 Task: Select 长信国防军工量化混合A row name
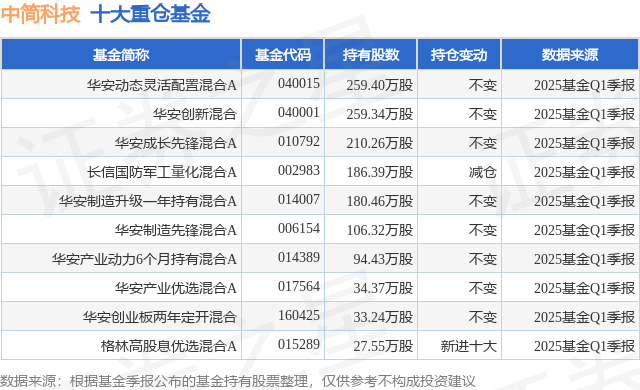162,172
